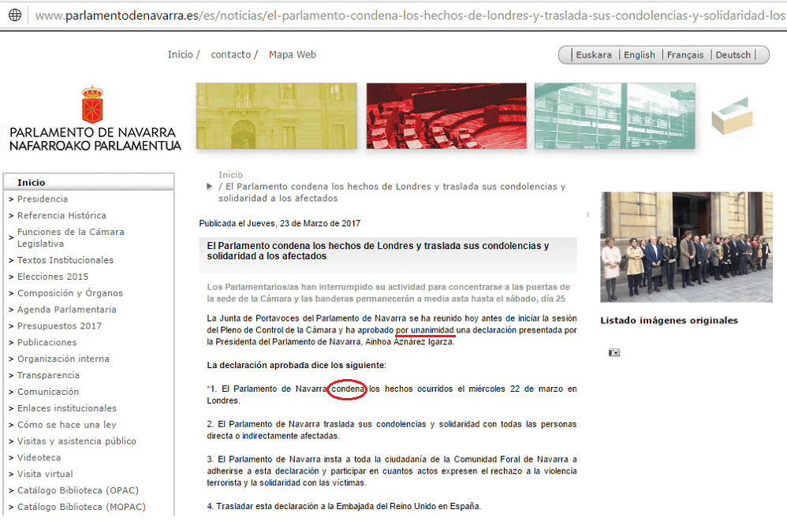Open Presupuestos 2017 in sidebar
The height and width of the screenshot is (532, 787).
[x=59, y=326]
